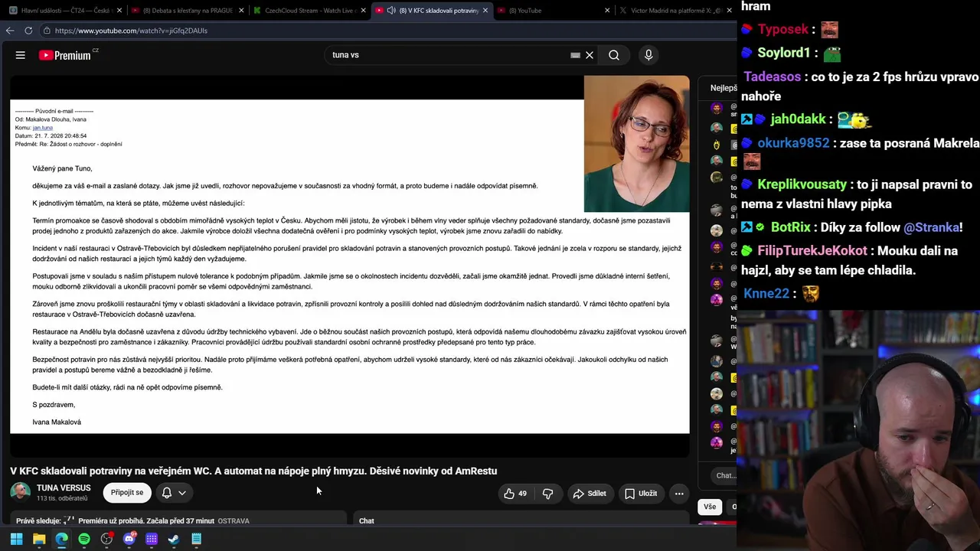
Task: Open the jan.tuna email link
Action: click(43, 128)
